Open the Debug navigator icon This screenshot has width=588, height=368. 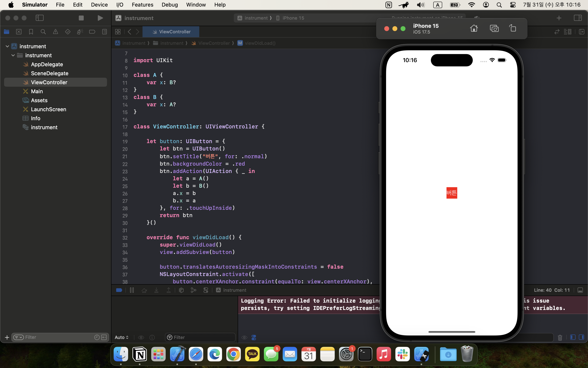80,32
